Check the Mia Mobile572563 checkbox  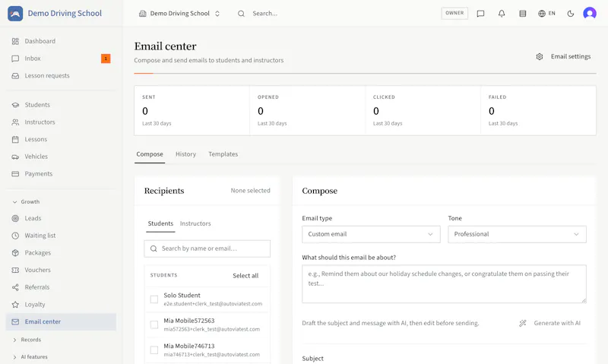(154, 324)
